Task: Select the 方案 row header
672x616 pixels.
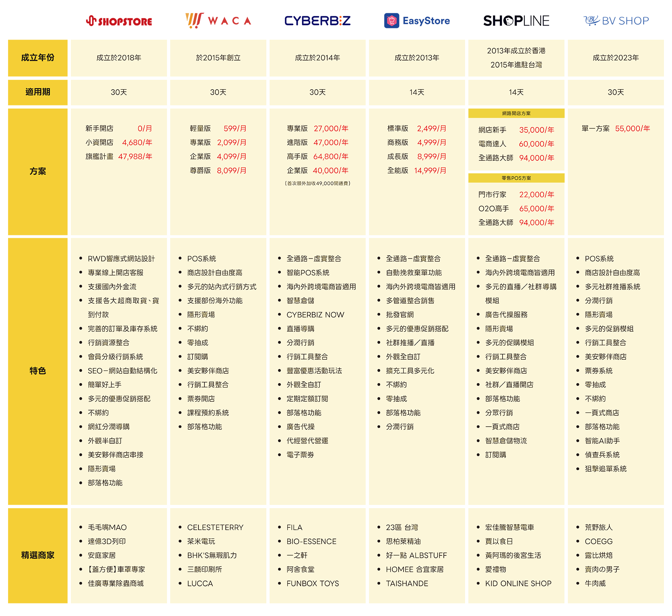Action: point(38,171)
